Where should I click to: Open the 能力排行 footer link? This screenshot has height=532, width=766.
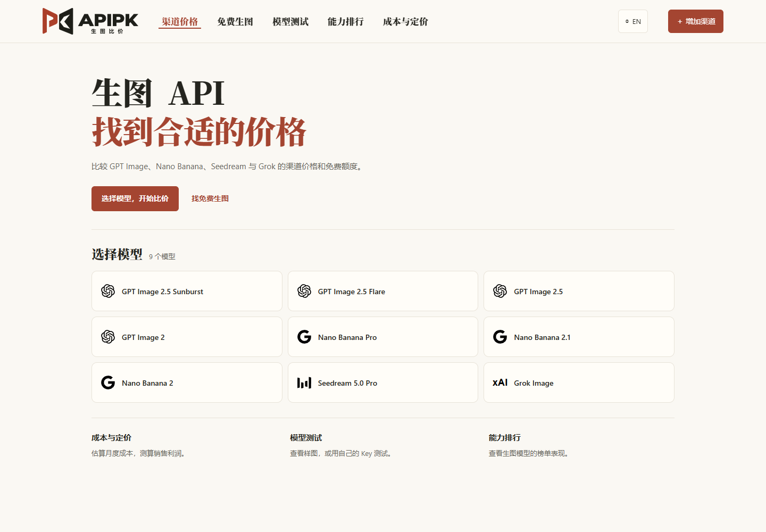pyautogui.click(x=505, y=438)
